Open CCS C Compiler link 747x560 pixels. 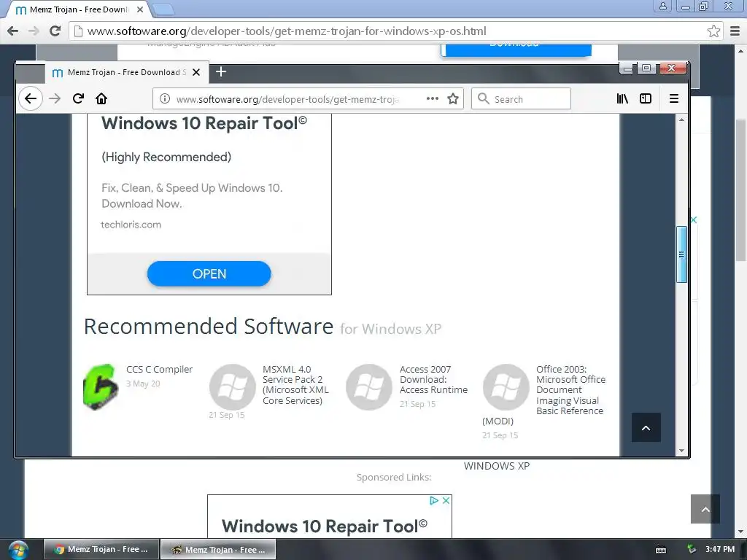159,369
